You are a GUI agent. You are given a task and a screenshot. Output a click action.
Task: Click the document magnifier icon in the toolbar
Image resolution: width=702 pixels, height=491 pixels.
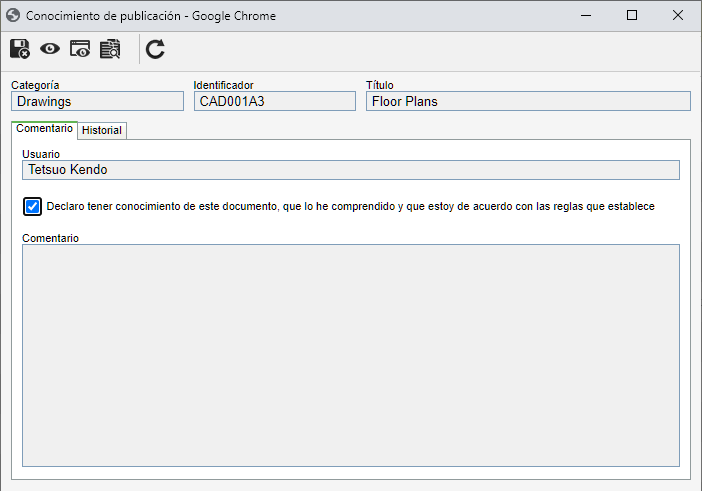tap(110, 49)
